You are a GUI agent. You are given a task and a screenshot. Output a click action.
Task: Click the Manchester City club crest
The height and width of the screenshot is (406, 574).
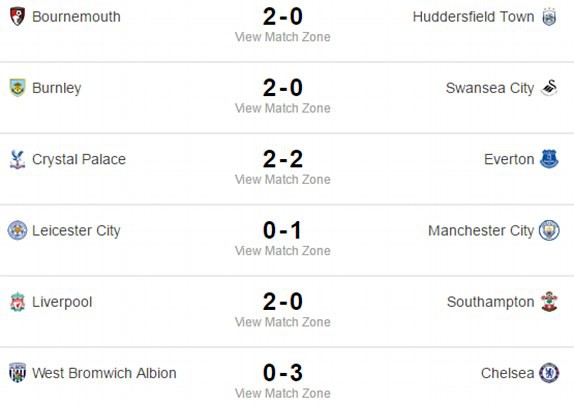pos(549,230)
